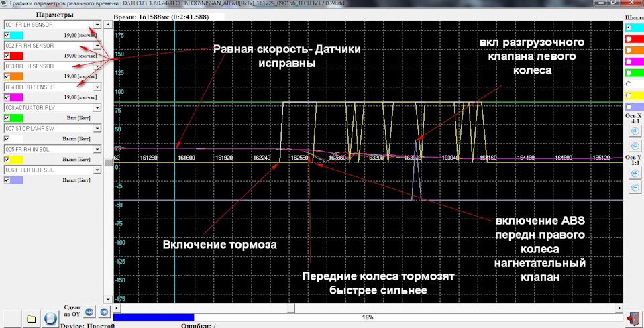Click horizontal graph scrollbar right arrow
The width and height of the screenshot is (644, 328).
coord(619,307)
